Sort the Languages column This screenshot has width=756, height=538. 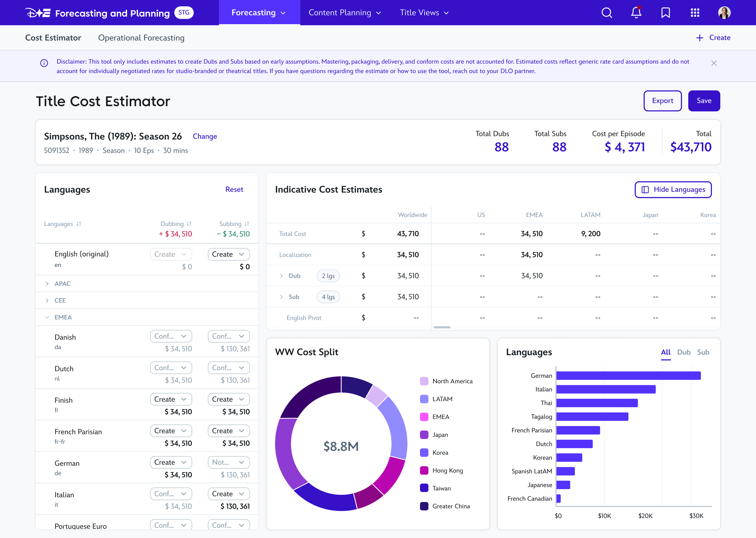[78, 224]
